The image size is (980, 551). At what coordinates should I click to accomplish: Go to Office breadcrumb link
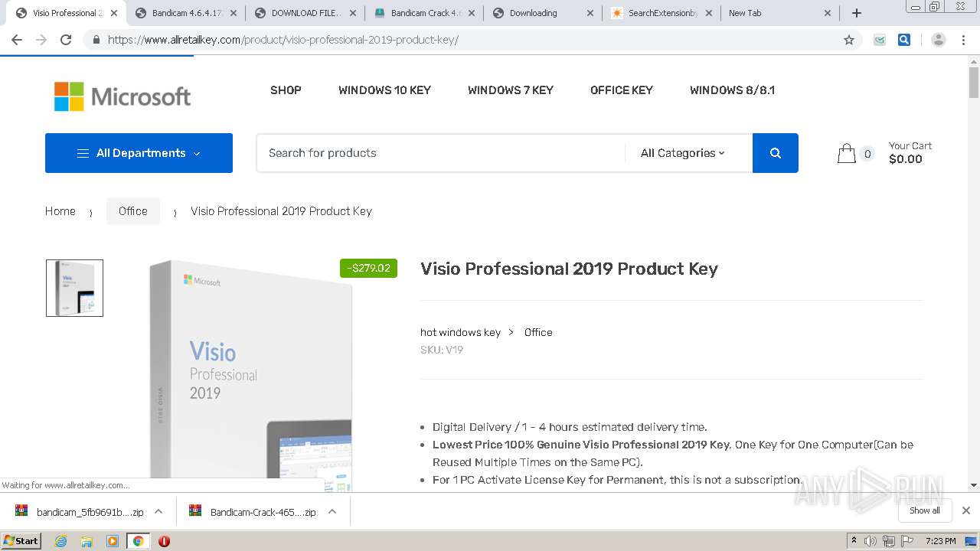(133, 211)
